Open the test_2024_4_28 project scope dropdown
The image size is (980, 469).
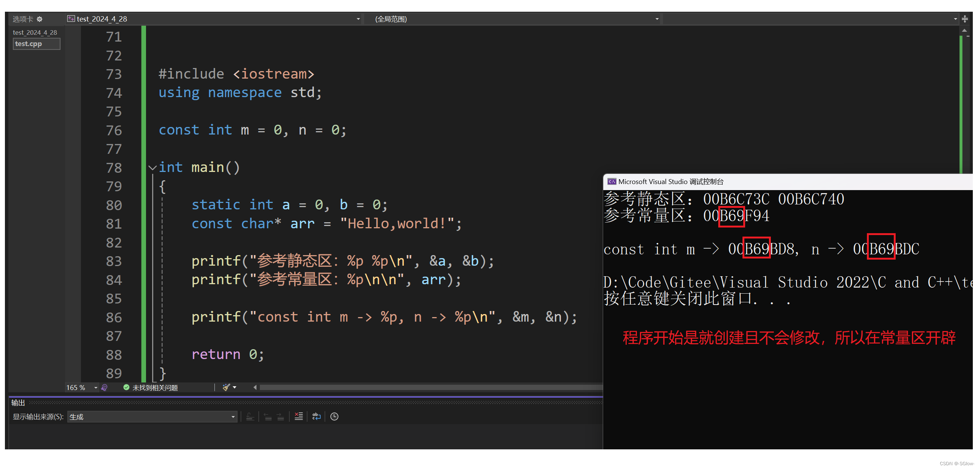click(357, 19)
